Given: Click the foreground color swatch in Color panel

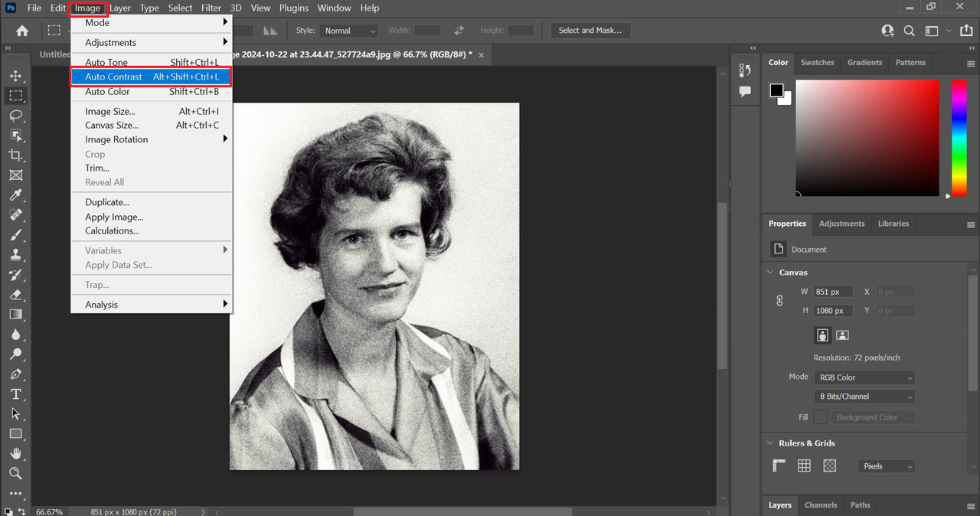Looking at the screenshot, I should pos(776,90).
